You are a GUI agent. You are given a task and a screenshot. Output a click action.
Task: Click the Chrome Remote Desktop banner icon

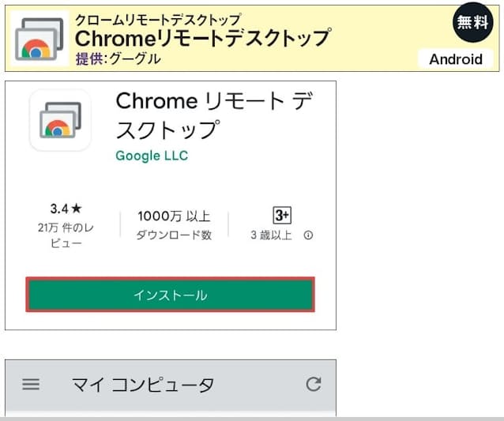[x=37, y=38]
